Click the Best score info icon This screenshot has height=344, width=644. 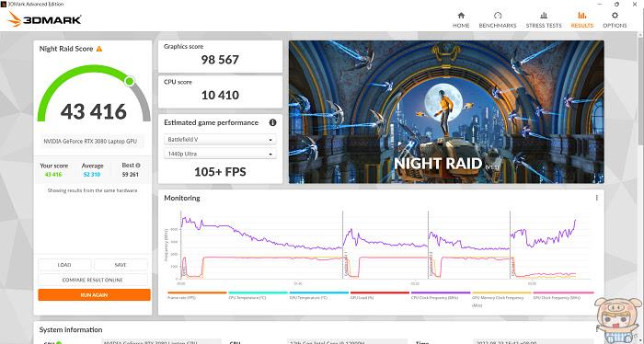coord(138,166)
